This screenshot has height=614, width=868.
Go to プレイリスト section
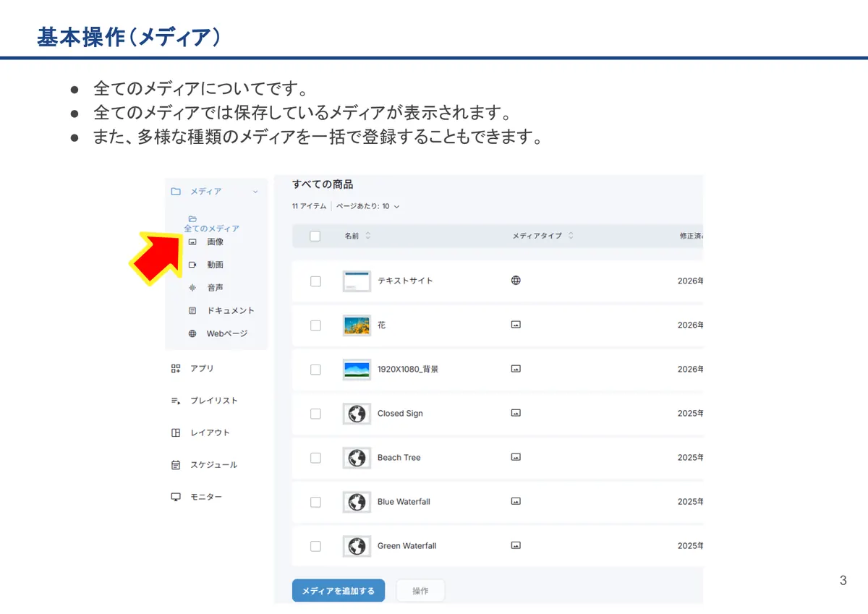tap(214, 401)
